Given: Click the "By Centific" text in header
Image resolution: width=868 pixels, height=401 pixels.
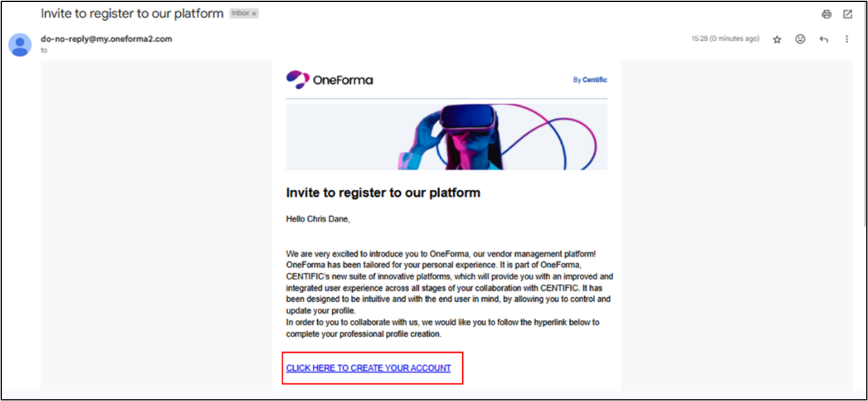Looking at the screenshot, I should tap(589, 80).
